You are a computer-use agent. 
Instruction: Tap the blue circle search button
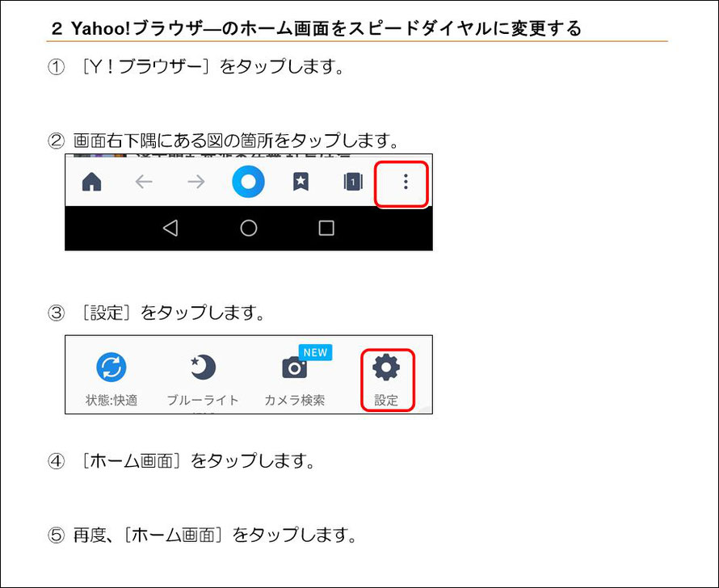(x=248, y=182)
